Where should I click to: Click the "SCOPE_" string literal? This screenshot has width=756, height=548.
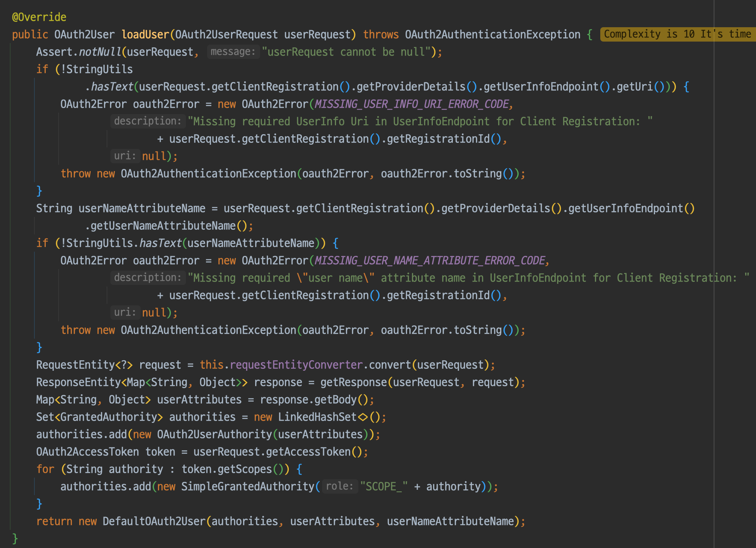coord(384,486)
